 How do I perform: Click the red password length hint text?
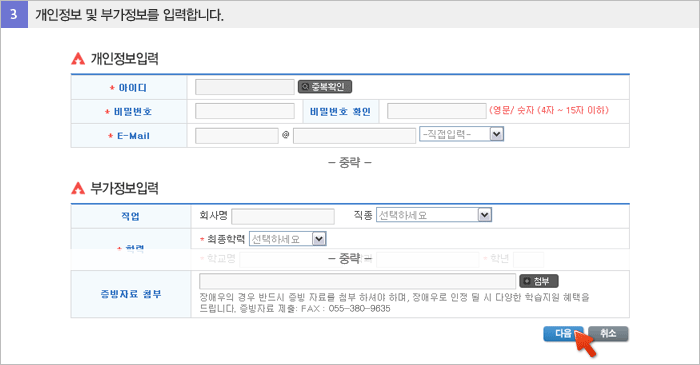[x=549, y=110]
